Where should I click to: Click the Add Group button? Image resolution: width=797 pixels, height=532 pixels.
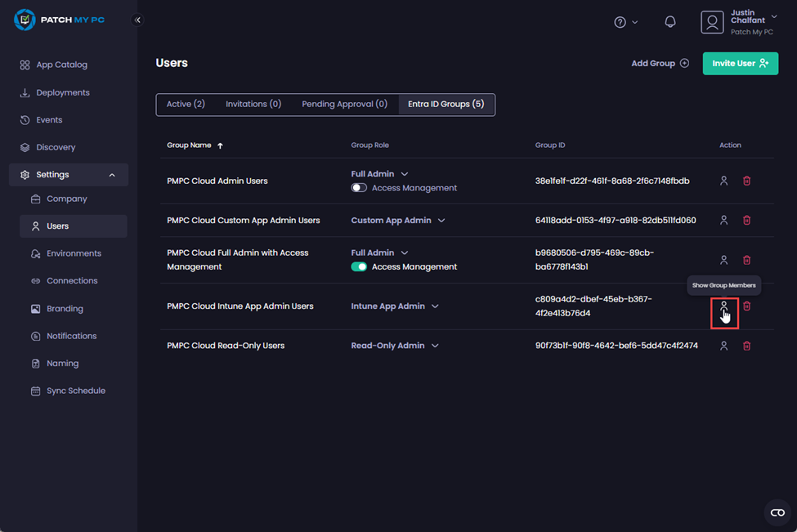(x=660, y=63)
